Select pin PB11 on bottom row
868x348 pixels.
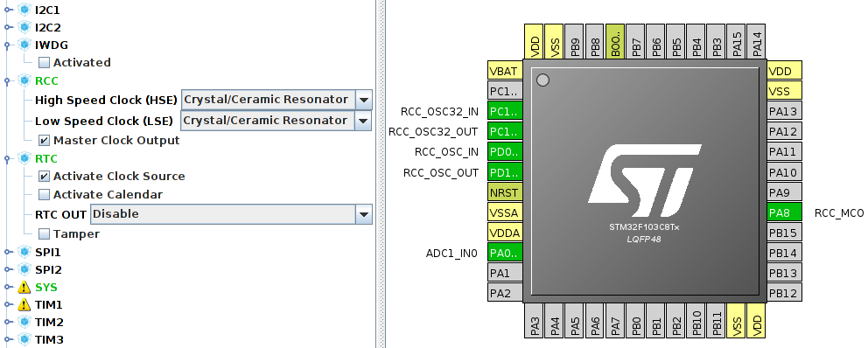[717, 321]
